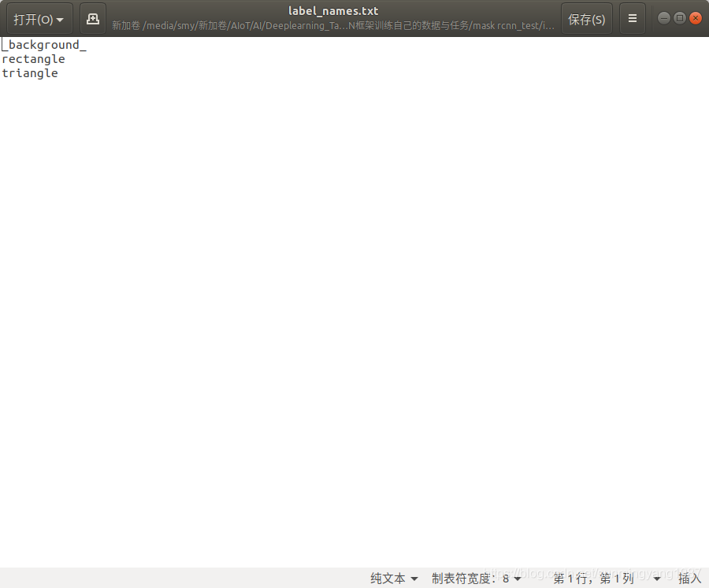709x588 pixels.
Task: Close the label_names.txt window
Action: click(x=696, y=18)
